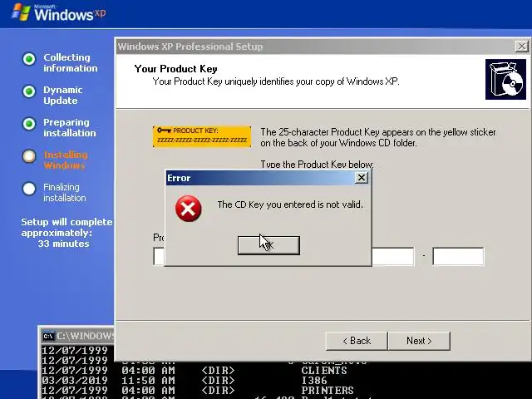Click the Preparing installation step bullet

[x=29, y=124]
